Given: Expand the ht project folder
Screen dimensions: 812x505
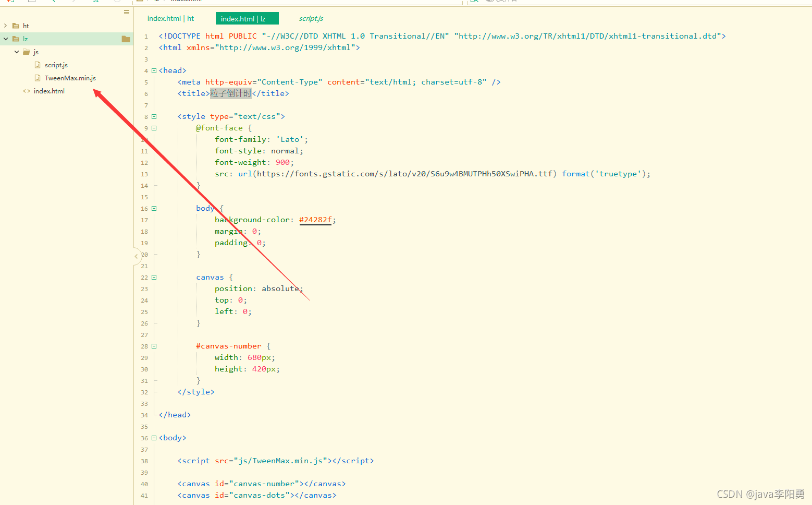Looking at the screenshot, I should 6,26.
